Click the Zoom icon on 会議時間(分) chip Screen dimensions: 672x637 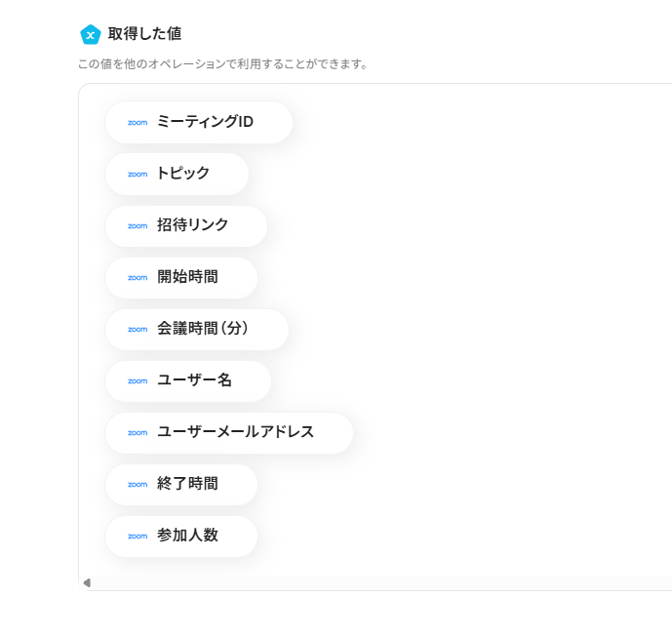pos(138,330)
